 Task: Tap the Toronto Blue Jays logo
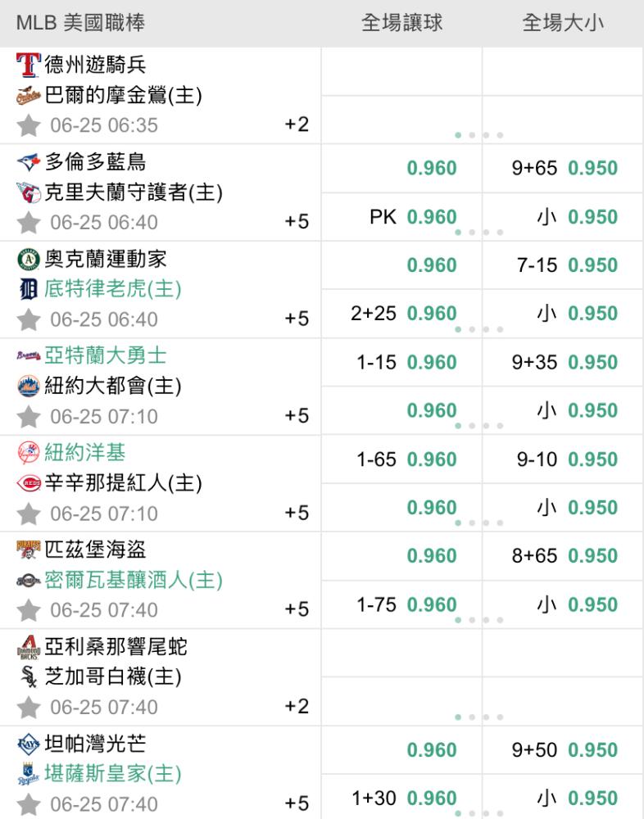point(28,162)
